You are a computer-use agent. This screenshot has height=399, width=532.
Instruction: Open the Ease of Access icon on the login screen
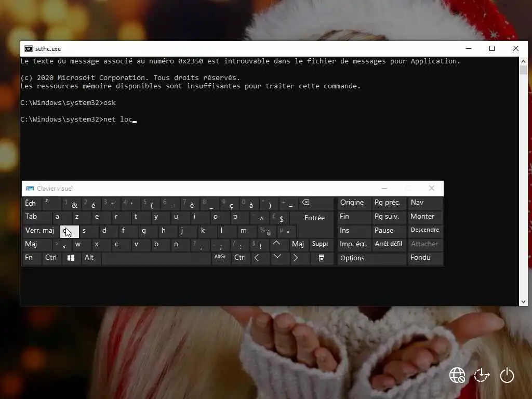point(482,375)
